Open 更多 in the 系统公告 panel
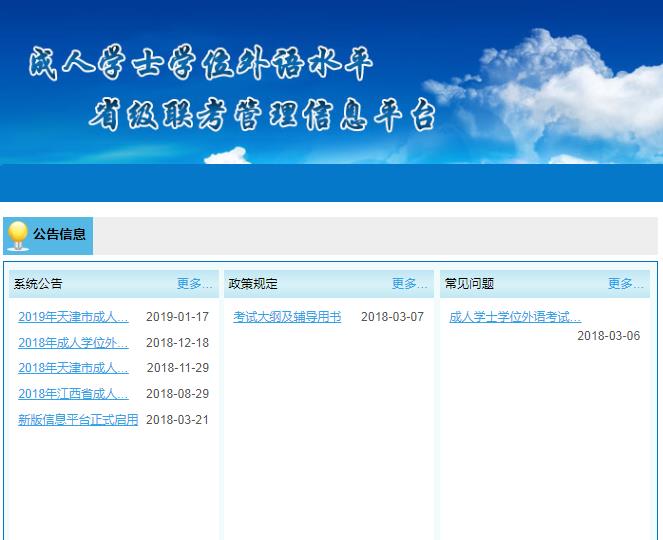Screen dimensions: 663x540 click(x=194, y=284)
